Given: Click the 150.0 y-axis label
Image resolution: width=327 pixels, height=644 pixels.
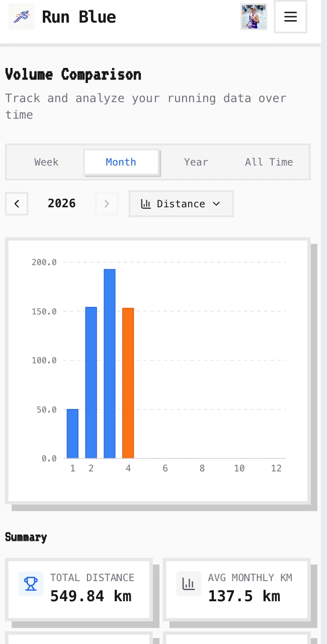Looking at the screenshot, I should point(44,311).
